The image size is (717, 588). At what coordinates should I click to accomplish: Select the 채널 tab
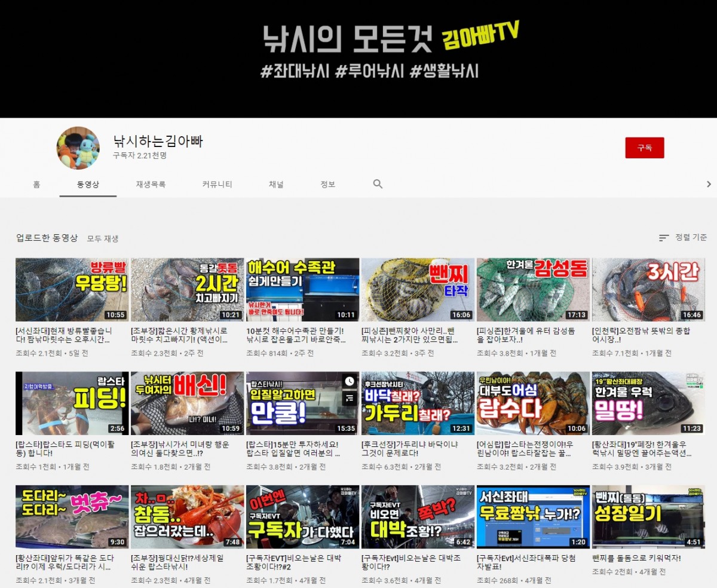(x=276, y=185)
